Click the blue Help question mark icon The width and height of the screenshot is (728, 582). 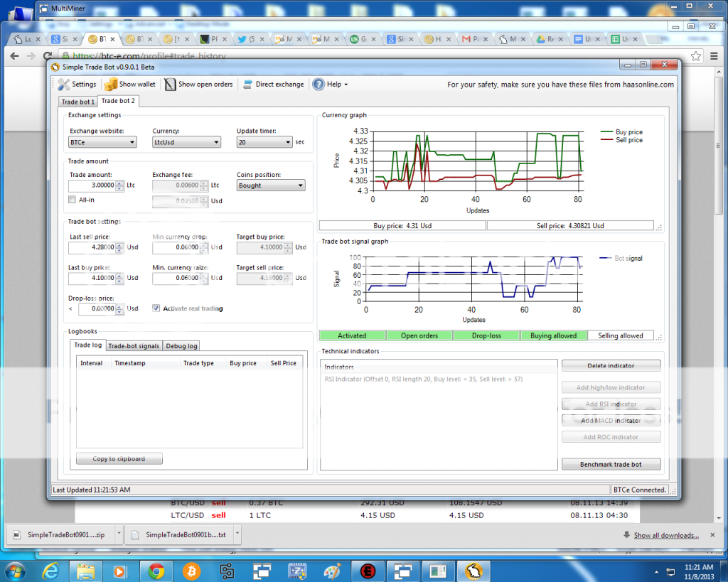318,85
